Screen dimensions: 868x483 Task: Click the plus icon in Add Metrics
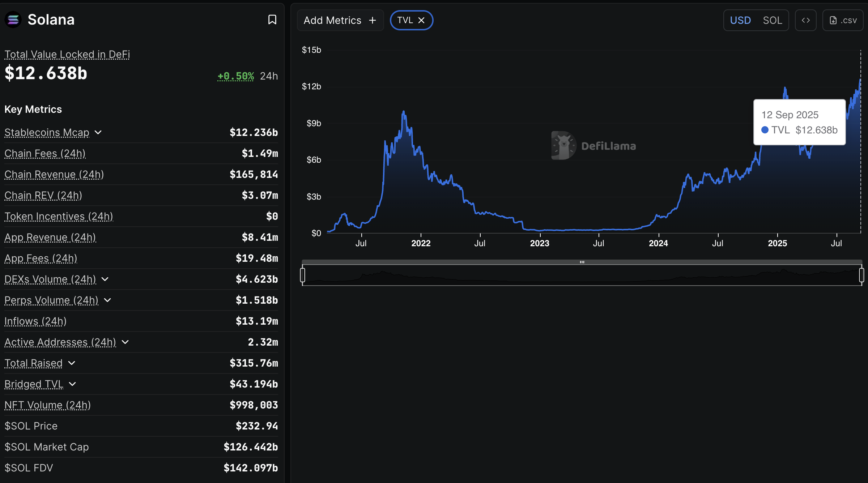pyautogui.click(x=373, y=20)
